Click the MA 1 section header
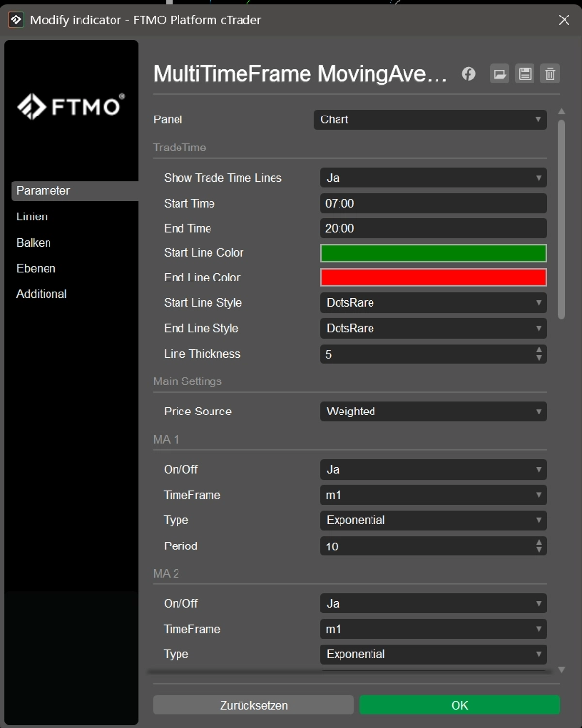Image resolution: width=582 pixels, height=728 pixels. tap(166, 439)
